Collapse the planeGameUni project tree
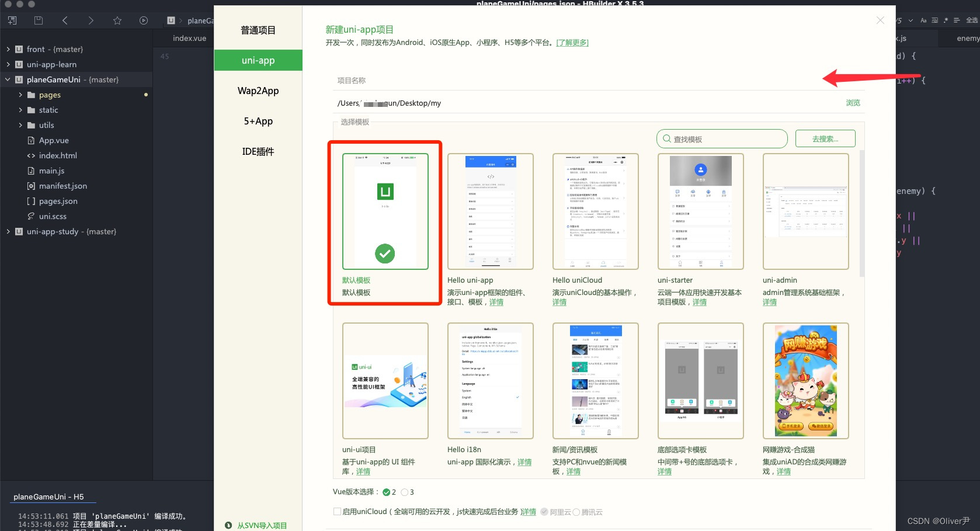Screen dimensions: 980x531 pos(8,79)
